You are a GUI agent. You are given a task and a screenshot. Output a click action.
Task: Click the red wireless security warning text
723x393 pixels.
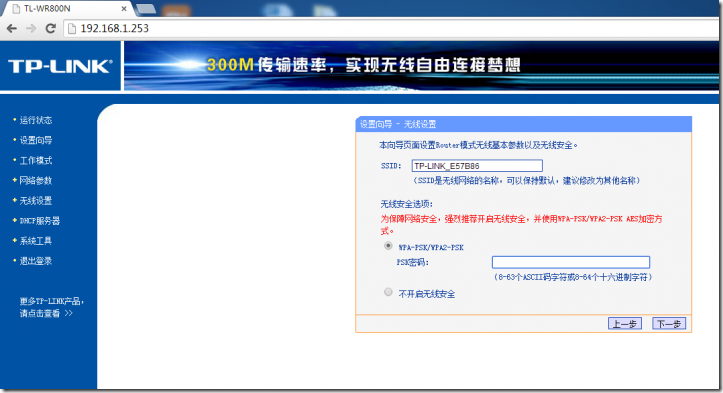click(x=521, y=225)
